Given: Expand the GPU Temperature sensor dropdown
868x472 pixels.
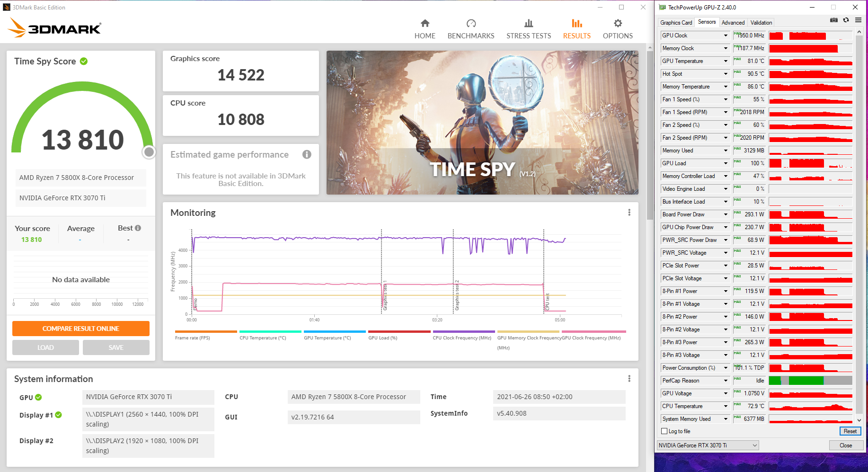Looking at the screenshot, I should coord(726,61).
